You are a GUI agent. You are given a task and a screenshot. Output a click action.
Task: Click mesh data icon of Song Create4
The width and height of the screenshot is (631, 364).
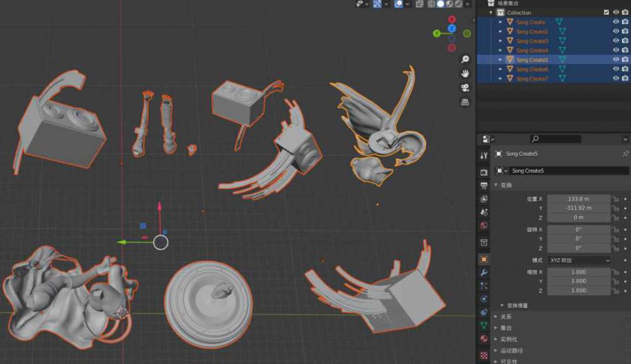pyautogui.click(x=562, y=50)
